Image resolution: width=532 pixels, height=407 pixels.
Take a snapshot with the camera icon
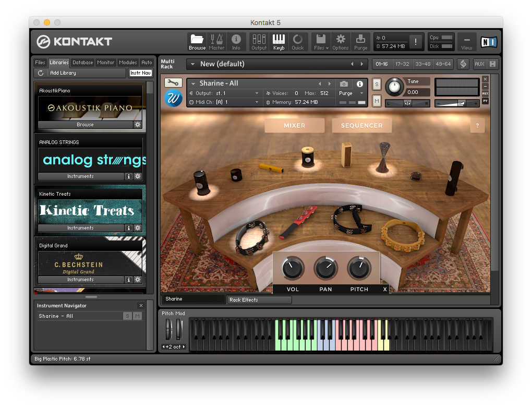(344, 83)
